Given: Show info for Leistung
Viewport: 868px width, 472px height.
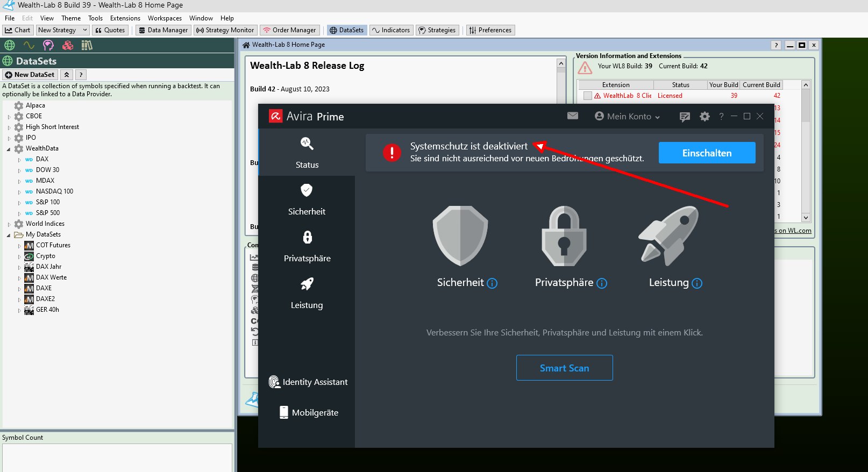Looking at the screenshot, I should (x=697, y=283).
